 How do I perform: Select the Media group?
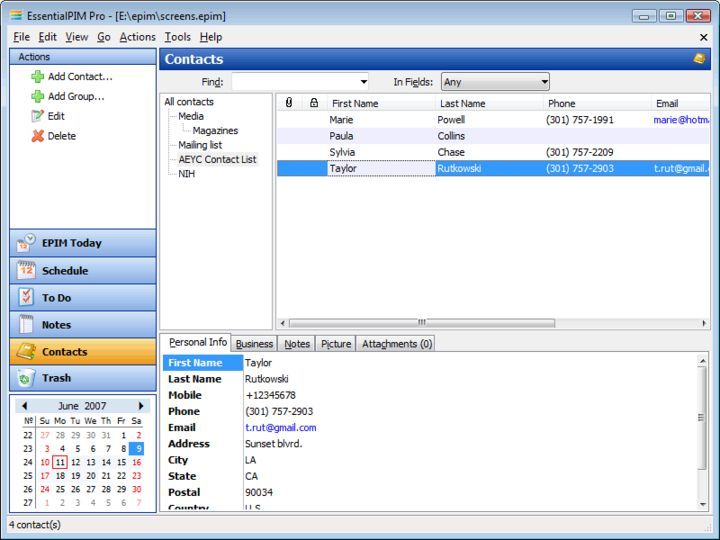pos(191,116)
